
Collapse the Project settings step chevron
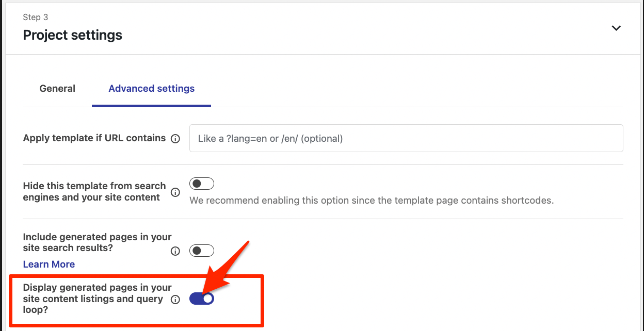[x=616, y=28]
